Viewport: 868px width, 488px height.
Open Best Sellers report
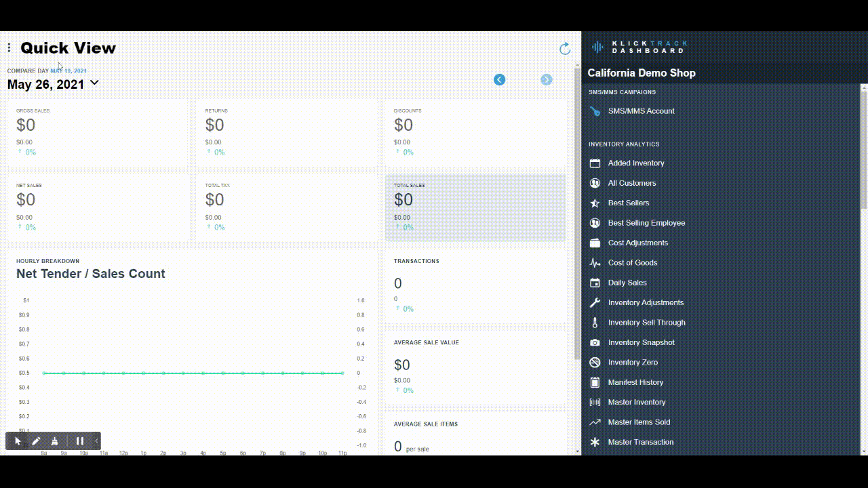pyautogui.click(x=628, y=203)
